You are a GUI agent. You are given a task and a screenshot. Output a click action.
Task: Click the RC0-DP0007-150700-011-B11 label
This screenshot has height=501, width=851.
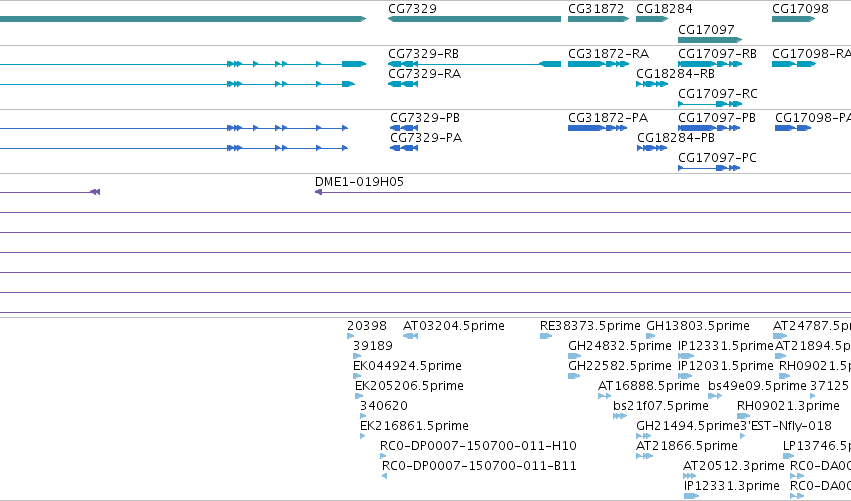pos(479,466)
